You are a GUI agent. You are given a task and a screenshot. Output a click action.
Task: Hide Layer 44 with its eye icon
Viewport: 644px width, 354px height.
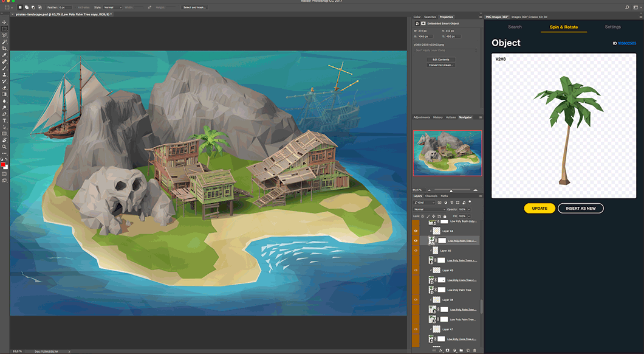pyautogui.click(x=416, y=231)
